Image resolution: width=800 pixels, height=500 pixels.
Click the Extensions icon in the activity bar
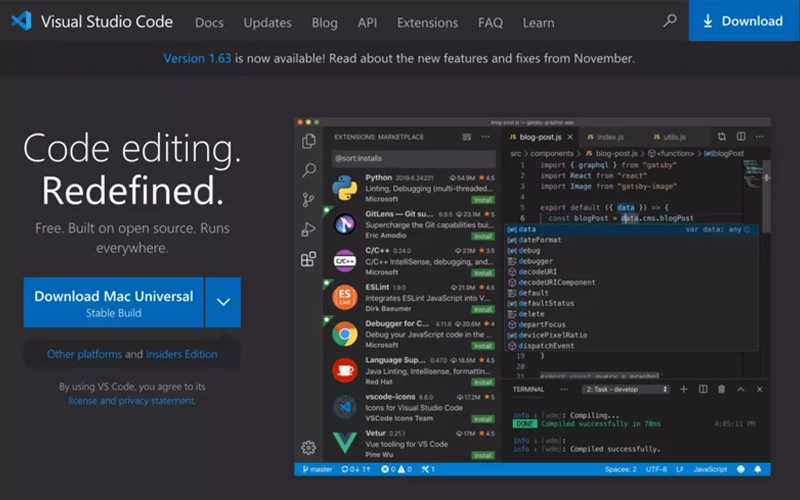coord(309,260)
